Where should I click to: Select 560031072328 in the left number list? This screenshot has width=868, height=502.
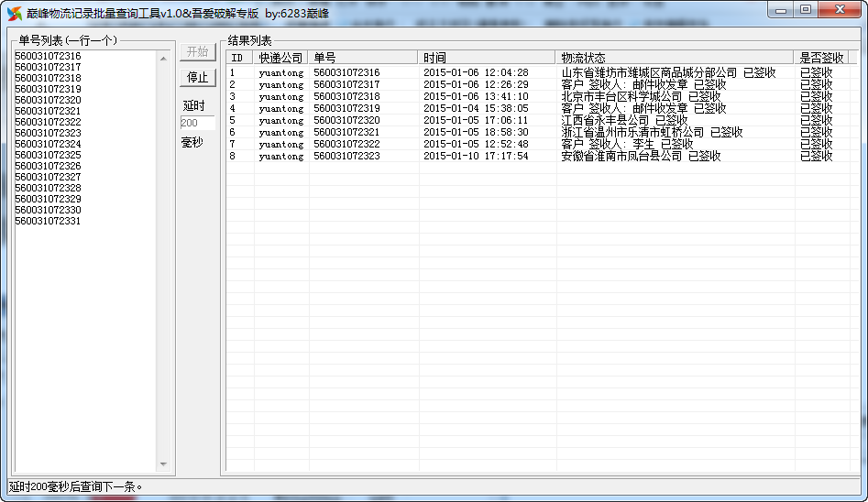[49, 188]
